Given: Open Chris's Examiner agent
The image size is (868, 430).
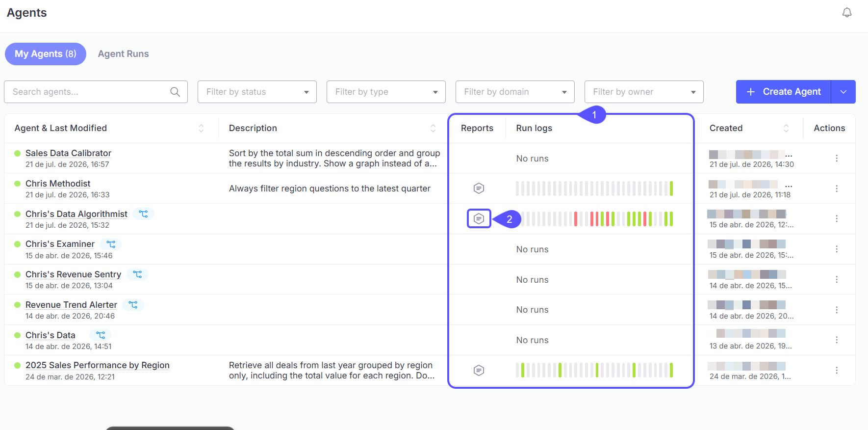Looking at the screenshot, I should click(60, 244).
